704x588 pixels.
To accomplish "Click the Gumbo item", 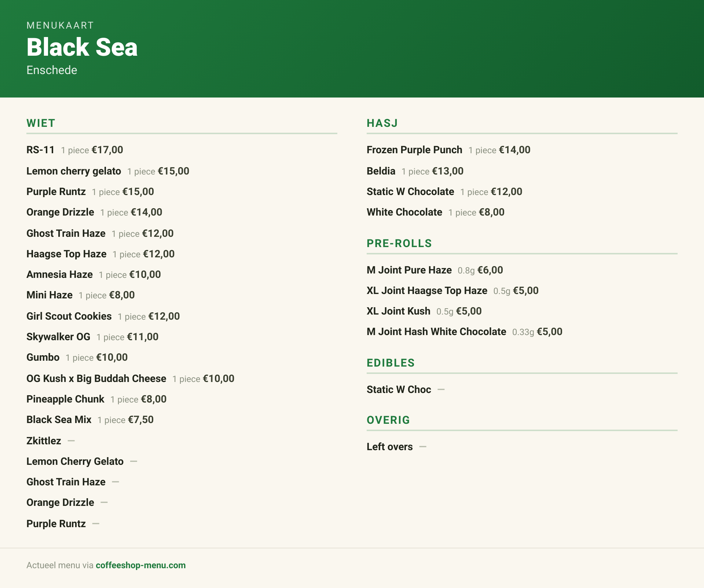I will tap(77, 357).
